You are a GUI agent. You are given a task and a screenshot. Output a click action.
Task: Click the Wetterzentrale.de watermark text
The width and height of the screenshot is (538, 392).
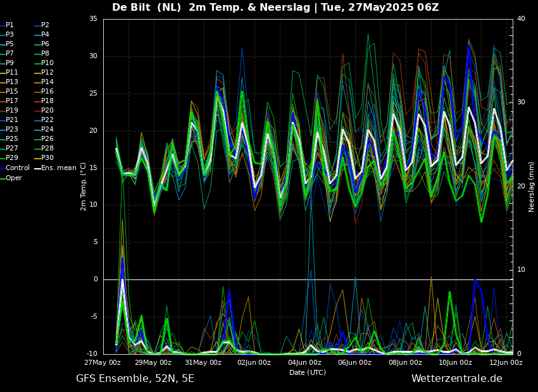coord(456,379)
